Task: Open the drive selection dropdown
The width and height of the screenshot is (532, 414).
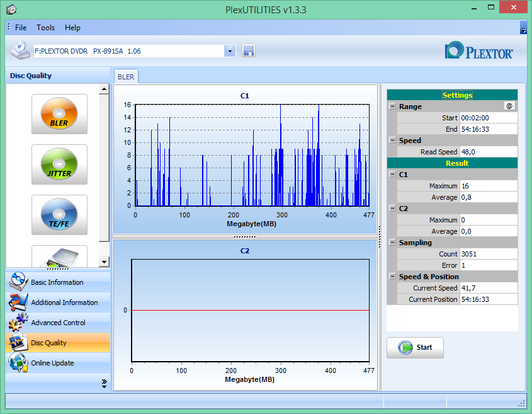Action: click(x=230, y=51)
